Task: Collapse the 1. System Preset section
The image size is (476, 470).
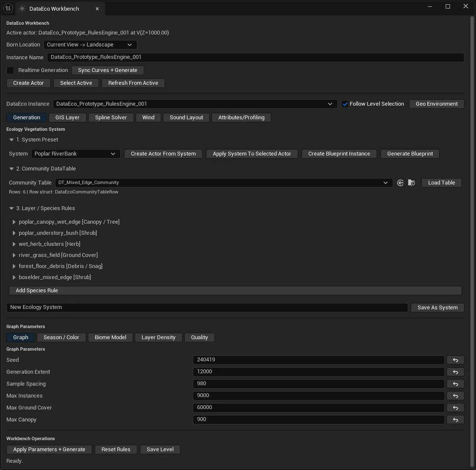Action: pyautogui.click(x=12, y=140)
